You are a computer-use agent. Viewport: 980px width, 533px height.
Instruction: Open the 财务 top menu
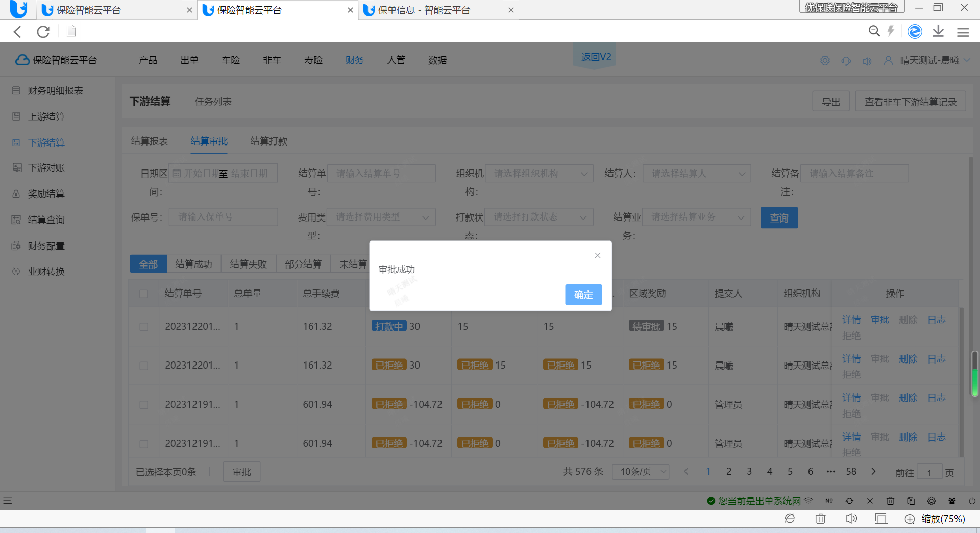[354, 60]
